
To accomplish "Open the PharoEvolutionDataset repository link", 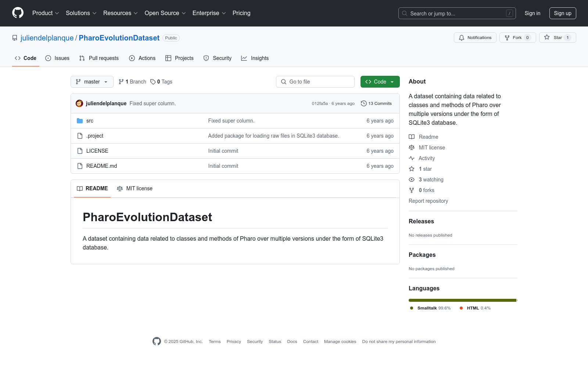I will click(119, 38).
